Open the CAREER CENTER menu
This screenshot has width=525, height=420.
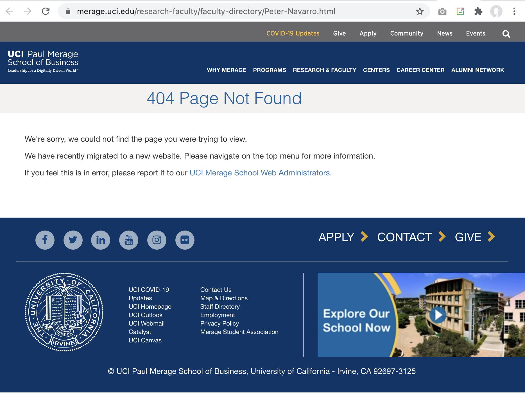[x=420, y=70]
